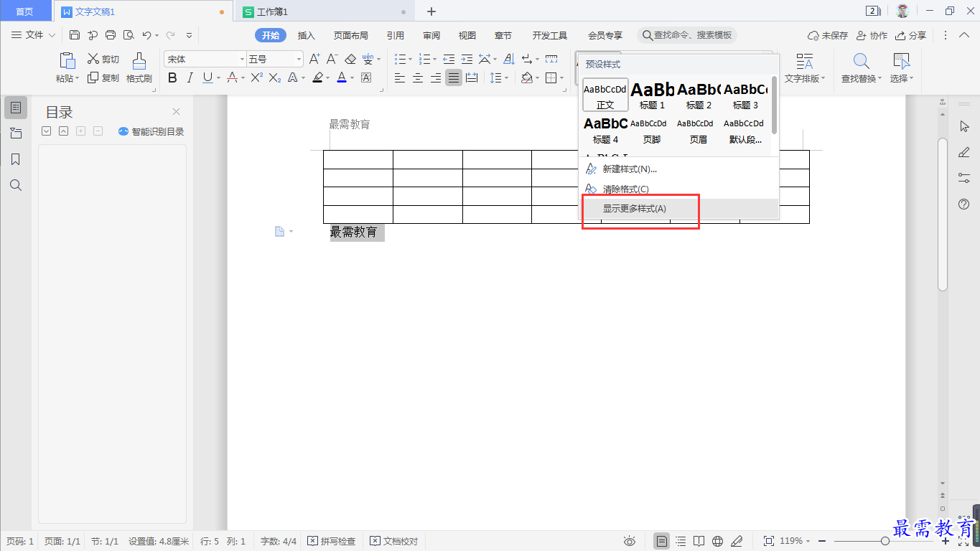Viewport: 980px width, 551px height.
Task: Switch to page view mode in status bar
Action: coord(662,541)
